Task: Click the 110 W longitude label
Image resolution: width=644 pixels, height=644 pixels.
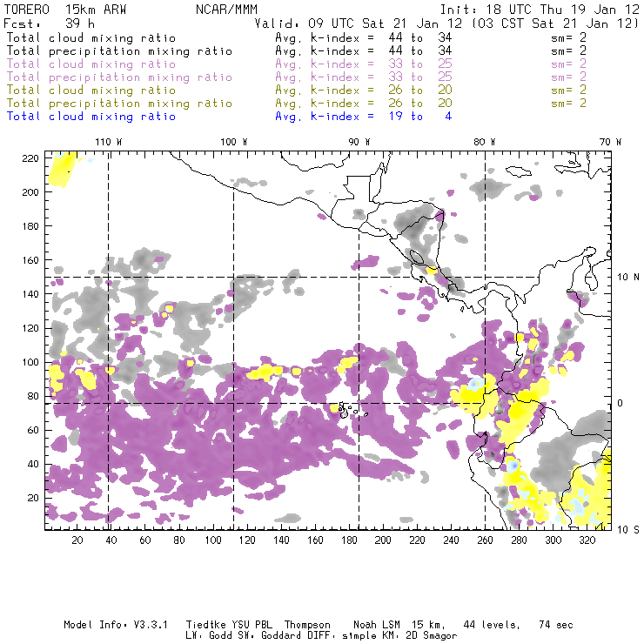Action: point(109,142)
